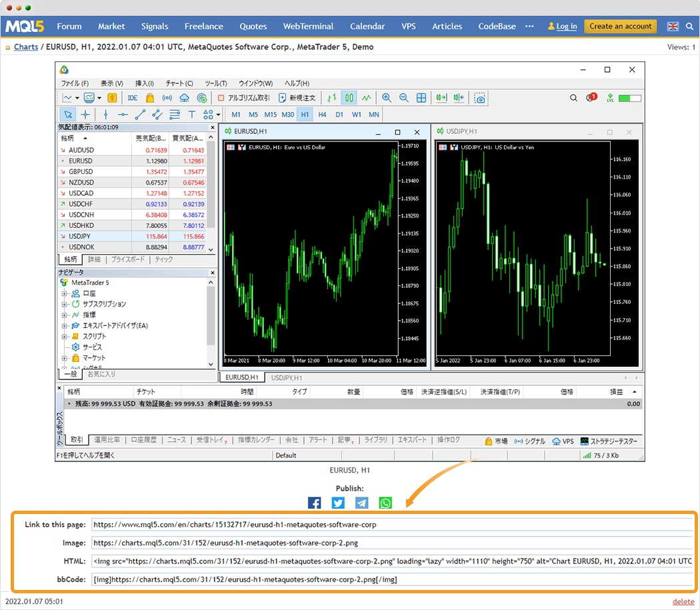
Task: Click the Link to this page field
Action: coord(392,525)
